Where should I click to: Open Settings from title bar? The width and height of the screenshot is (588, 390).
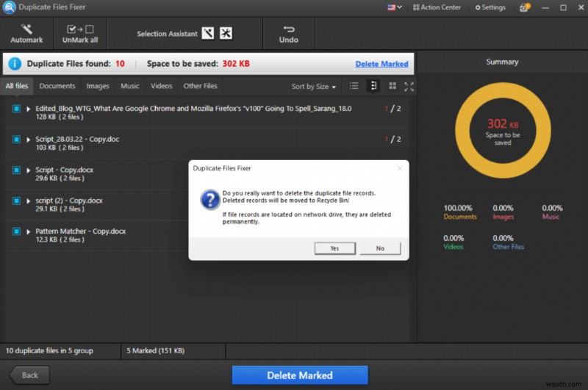coord(490,7)
